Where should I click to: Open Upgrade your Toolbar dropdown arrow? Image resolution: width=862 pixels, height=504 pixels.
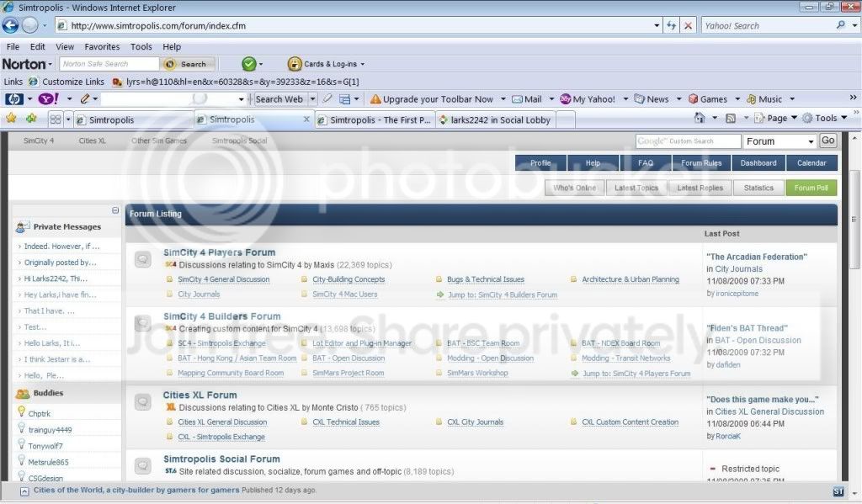[503, 99]
